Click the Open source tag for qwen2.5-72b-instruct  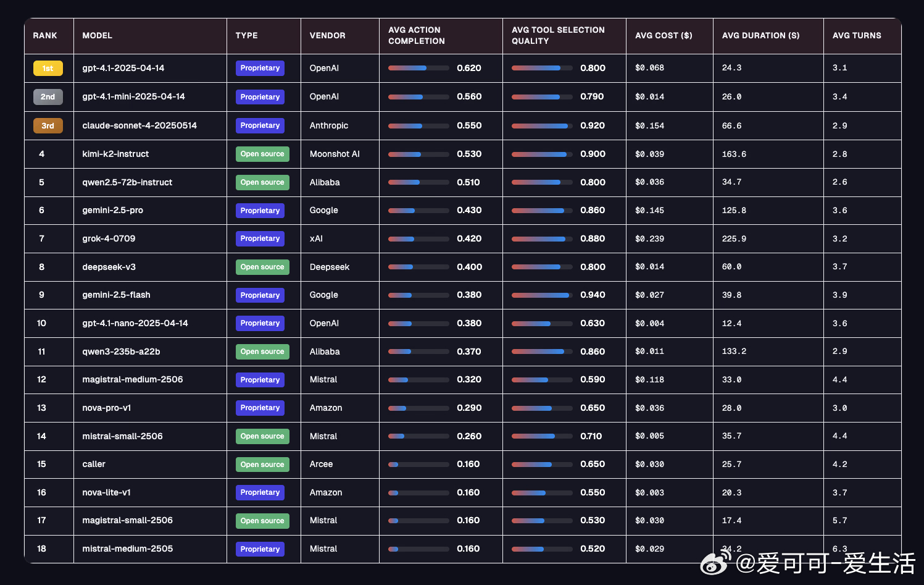tap(262, 182)
